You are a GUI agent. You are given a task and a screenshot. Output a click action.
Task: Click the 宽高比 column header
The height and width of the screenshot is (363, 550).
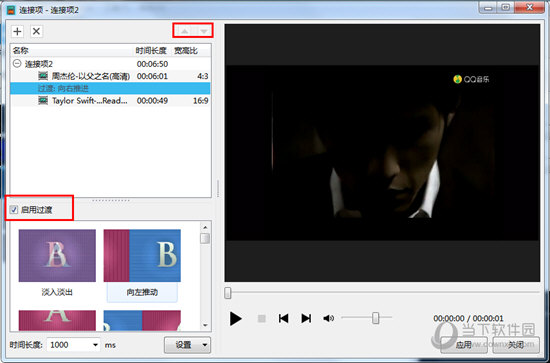[x=191, y=51]
